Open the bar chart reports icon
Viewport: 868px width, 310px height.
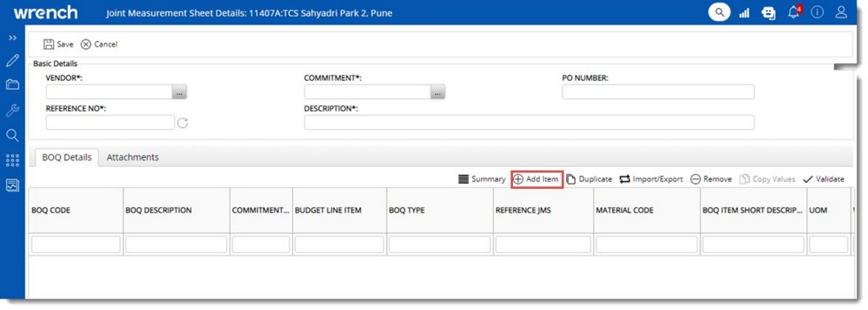click(744, 13)
